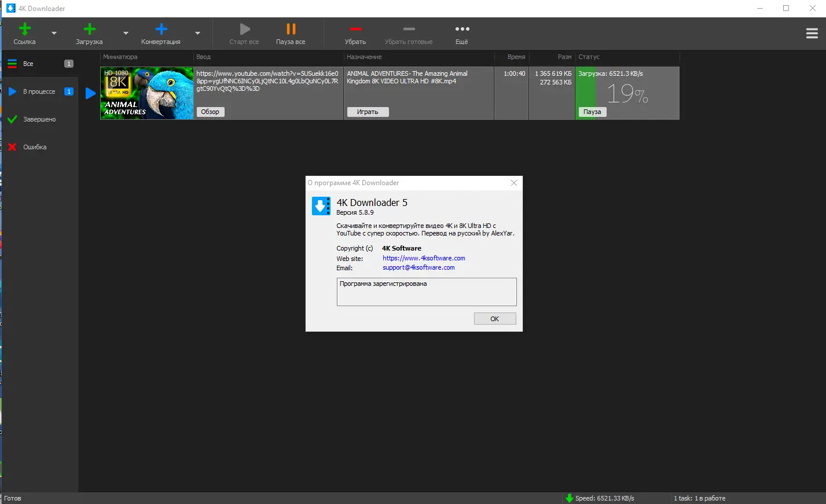The image size is (826, 504).
Task: Click the Загрузка: 6521.3 KB/s status text
Action: (611, 73)
